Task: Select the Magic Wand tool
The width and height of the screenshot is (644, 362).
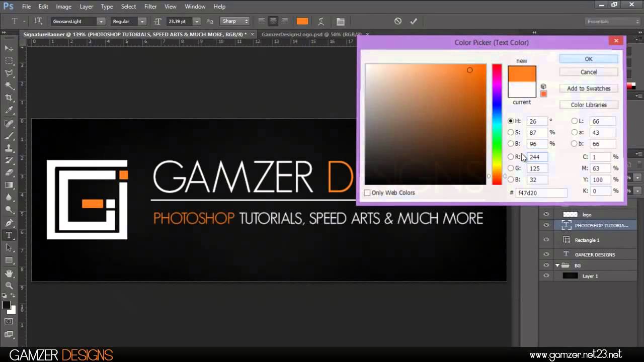Action: (9, 85)
